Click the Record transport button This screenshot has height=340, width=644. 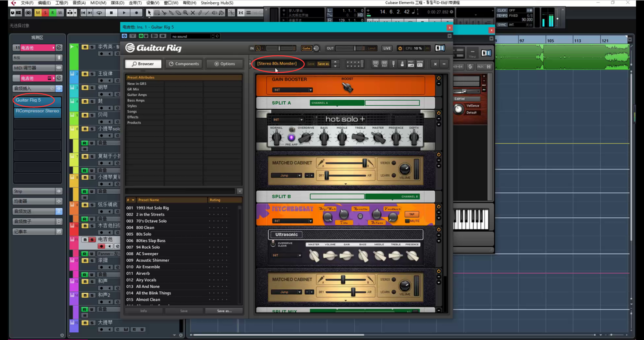coord(137,13)
